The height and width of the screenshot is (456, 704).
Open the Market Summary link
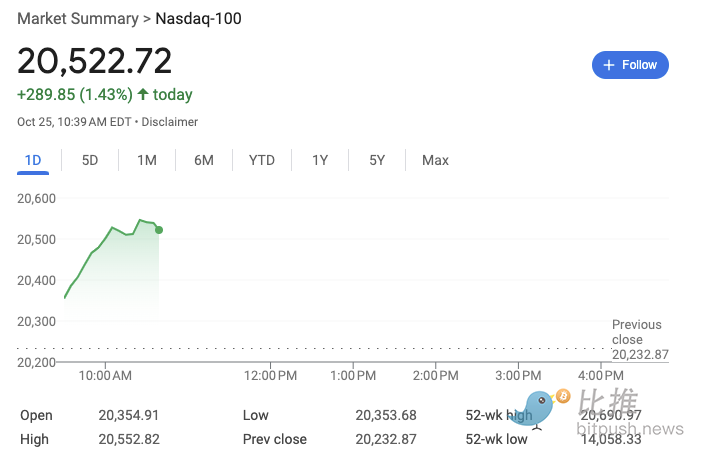point(79,19)
